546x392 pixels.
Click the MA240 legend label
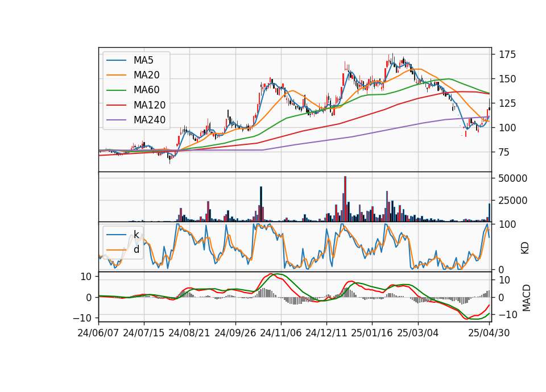(150, 120)
